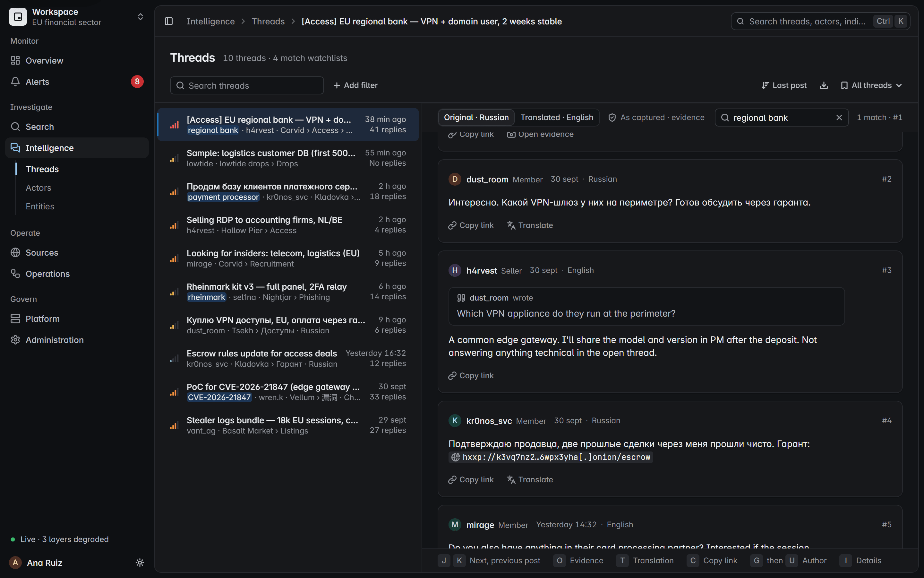Go to Intelligence breadcrumb link
The image size is (924, 578).
[x=210, y=22]
